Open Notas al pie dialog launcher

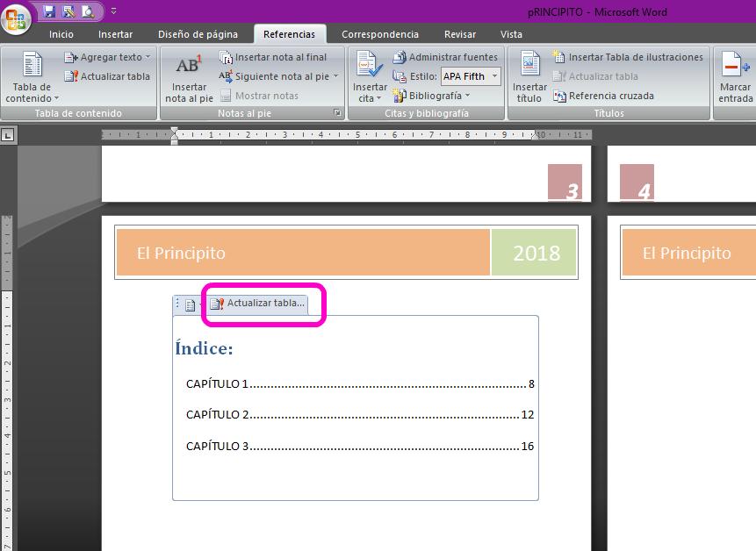click(x=336, y=113)
